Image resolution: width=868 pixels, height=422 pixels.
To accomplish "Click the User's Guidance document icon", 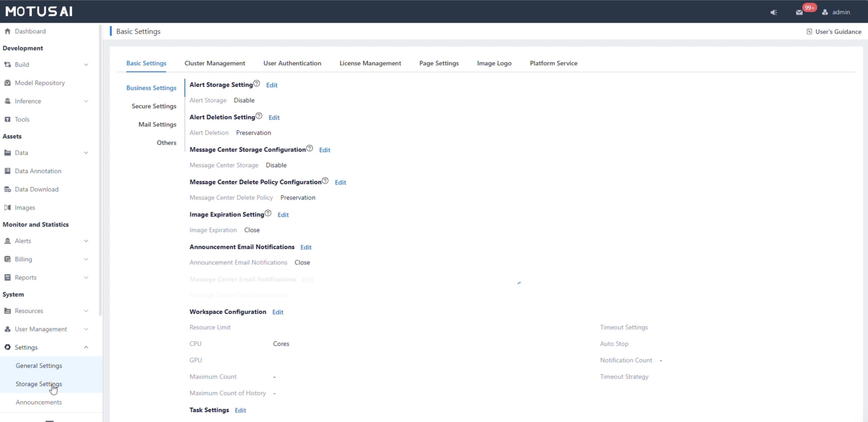I will coord(809,31).
